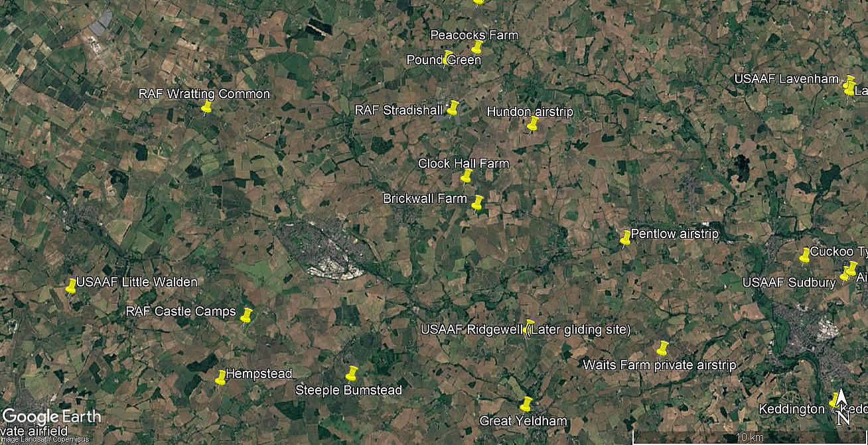
Task: Select the Peacocks Farm pin marker
Action: click(x=476, y=47)
